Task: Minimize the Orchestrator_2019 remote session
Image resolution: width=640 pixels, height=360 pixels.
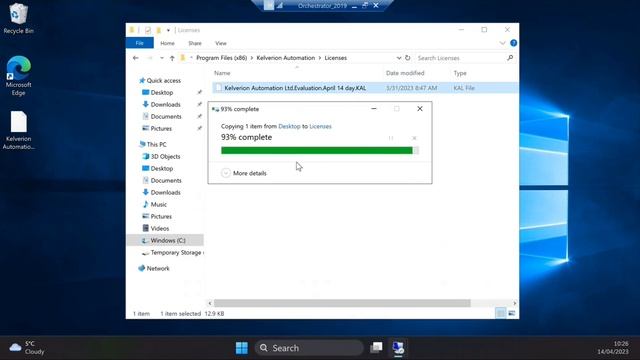Action: [x=354, y=6]
